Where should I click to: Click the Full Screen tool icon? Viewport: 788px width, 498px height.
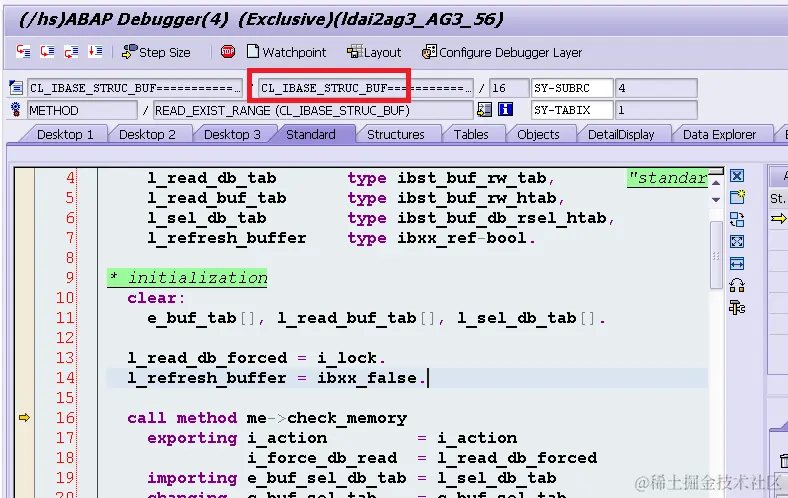[x=737, y=242]
